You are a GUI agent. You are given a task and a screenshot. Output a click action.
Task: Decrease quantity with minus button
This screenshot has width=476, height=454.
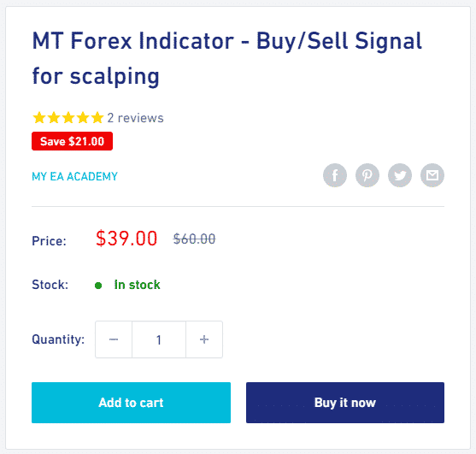[x=114, y=339]
